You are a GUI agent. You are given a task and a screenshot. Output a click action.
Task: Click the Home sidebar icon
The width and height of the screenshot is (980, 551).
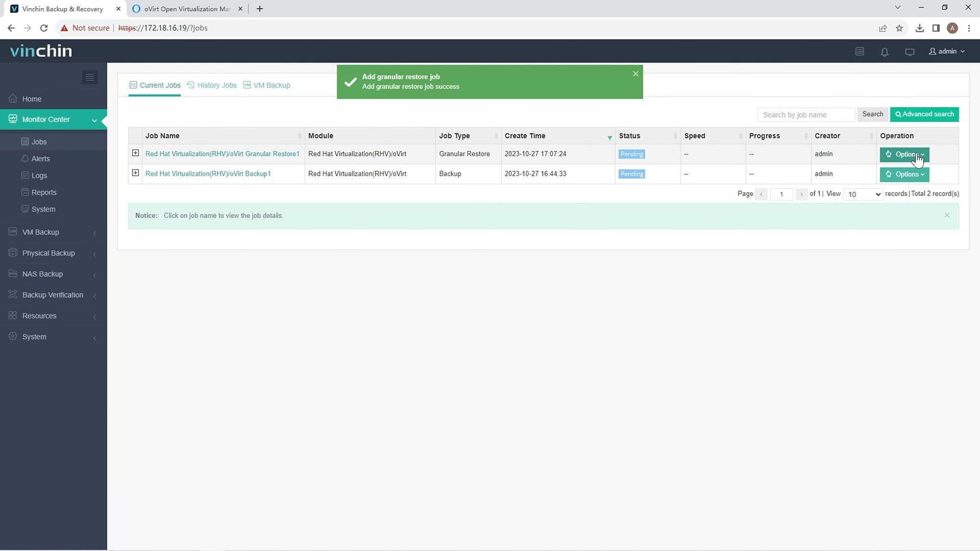tap(13, 98)
